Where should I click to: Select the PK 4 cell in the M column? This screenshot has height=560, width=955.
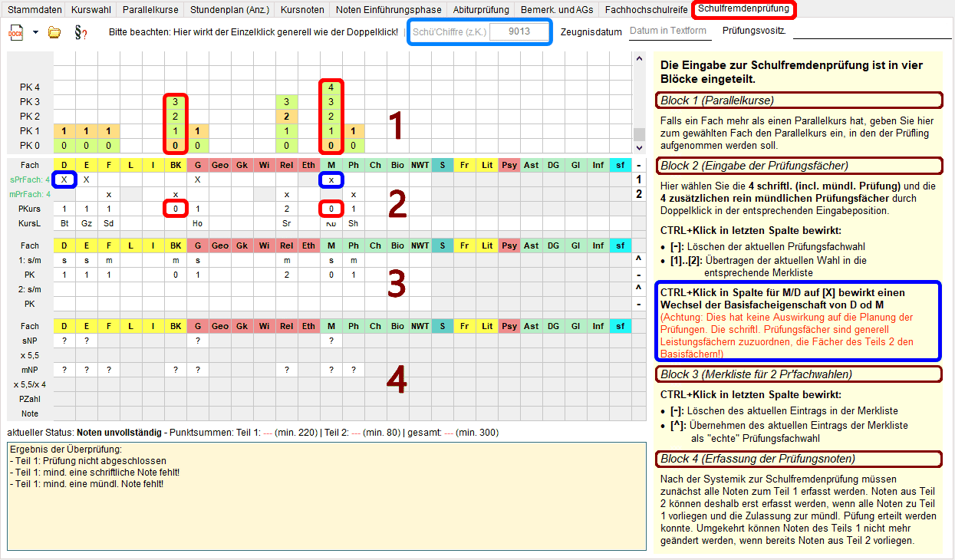click(x=331, y=87)
